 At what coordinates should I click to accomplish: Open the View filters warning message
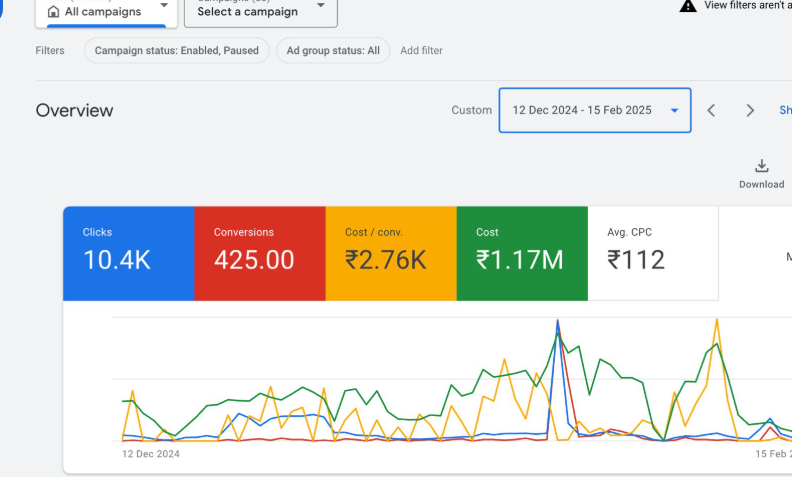(747, 6)
